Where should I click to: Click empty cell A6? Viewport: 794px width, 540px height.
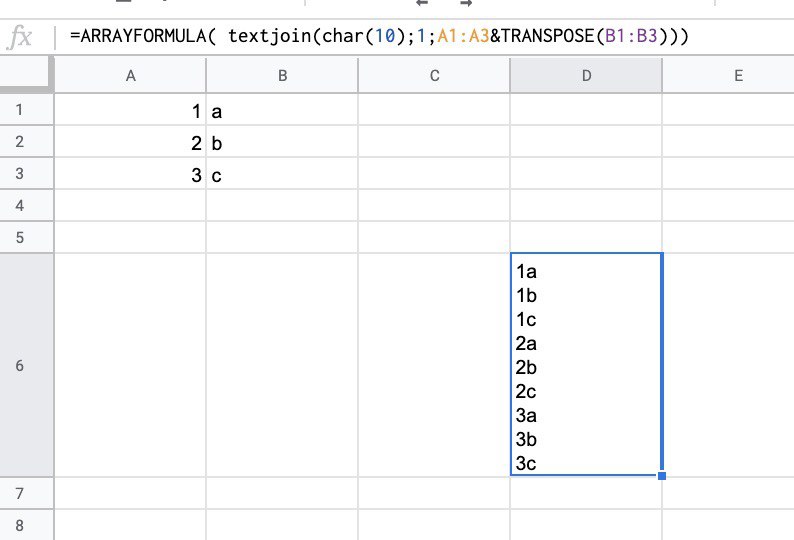click(130, 365)
